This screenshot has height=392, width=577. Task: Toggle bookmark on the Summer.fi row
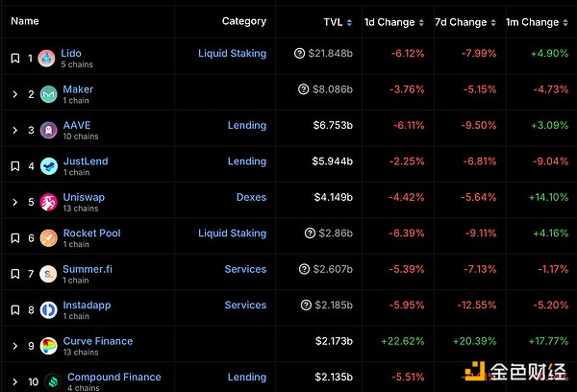tap(14, 274)
